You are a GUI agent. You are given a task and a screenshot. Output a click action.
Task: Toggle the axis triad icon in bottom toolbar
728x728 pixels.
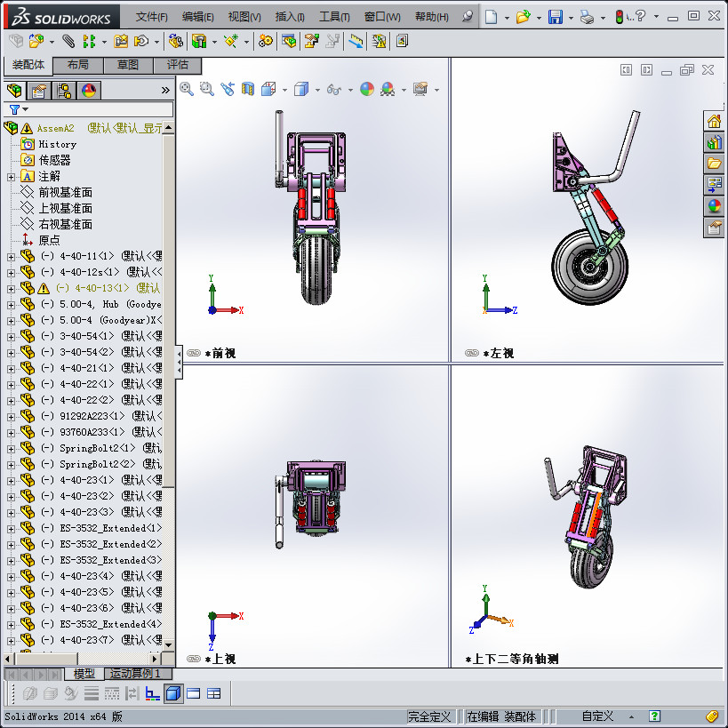[x=152, y=693]
